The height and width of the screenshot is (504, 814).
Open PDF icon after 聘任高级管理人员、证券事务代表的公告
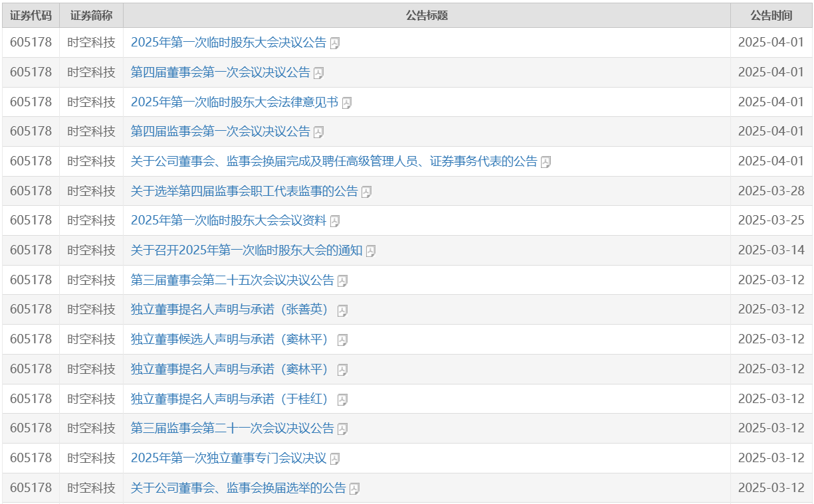click(546, 162)
